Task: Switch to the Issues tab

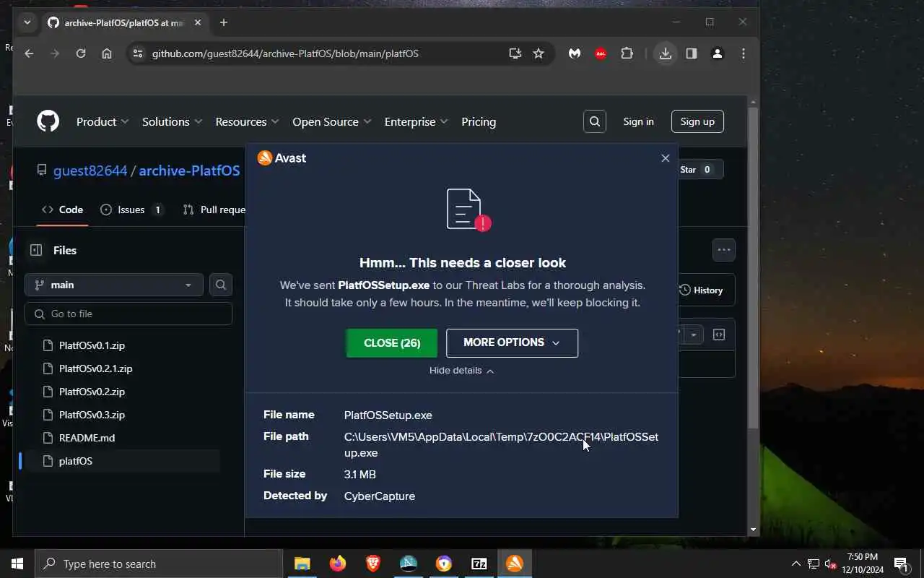Action: (131, 210)
